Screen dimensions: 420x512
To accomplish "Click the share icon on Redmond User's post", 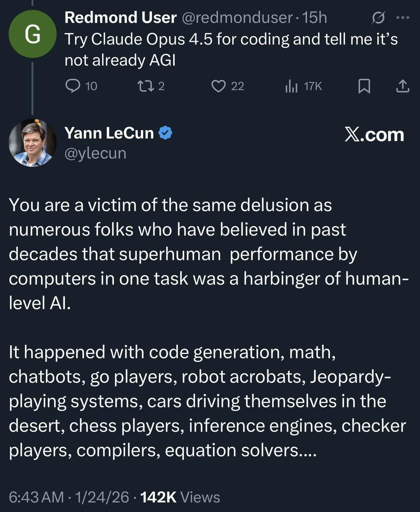I will tap(403, 87).
